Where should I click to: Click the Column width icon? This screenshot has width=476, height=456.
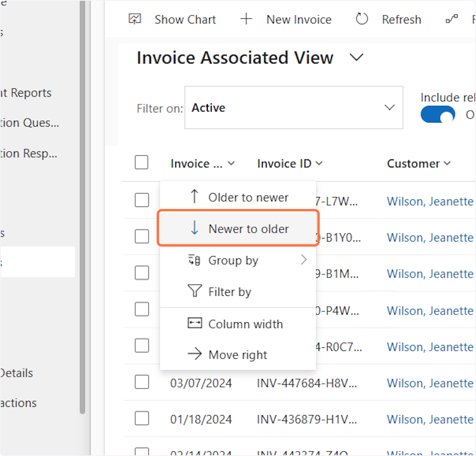[194, 323]
